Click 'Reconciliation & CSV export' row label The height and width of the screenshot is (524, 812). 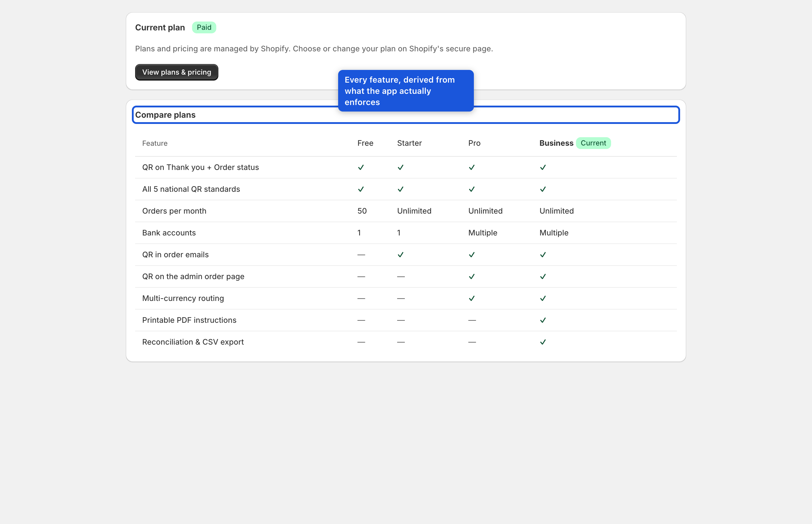pos(193,342)
